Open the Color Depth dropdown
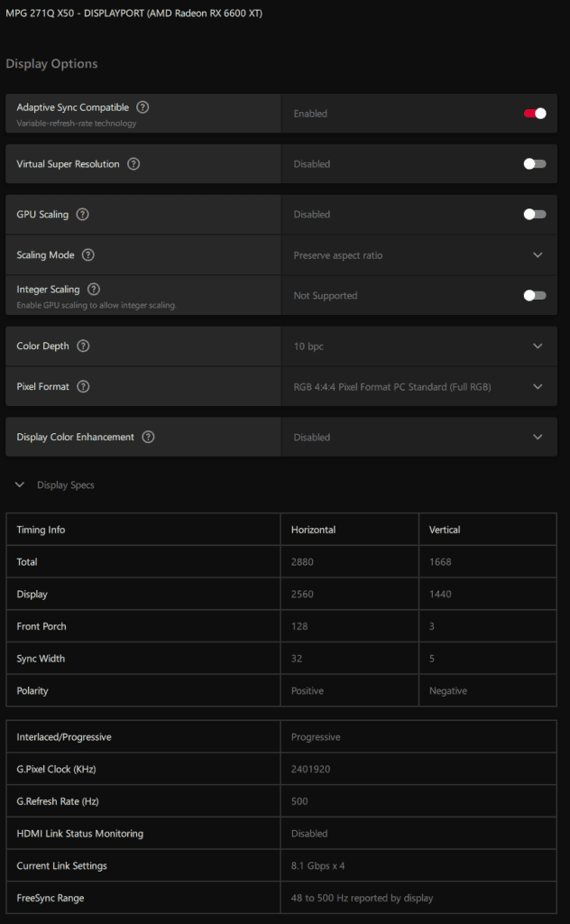Screen dimensions: 570x924 (x=538, y=346)
